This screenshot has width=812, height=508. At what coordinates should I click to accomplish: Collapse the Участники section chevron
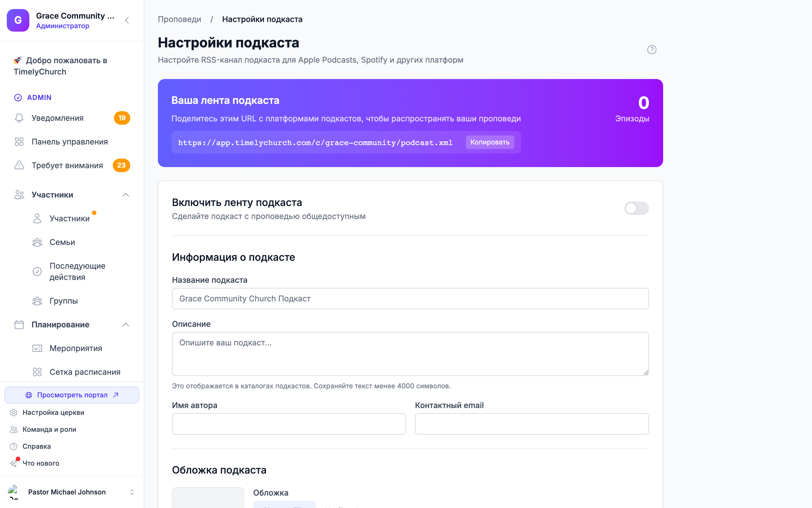pyautogui.click(x=126, y=195)
